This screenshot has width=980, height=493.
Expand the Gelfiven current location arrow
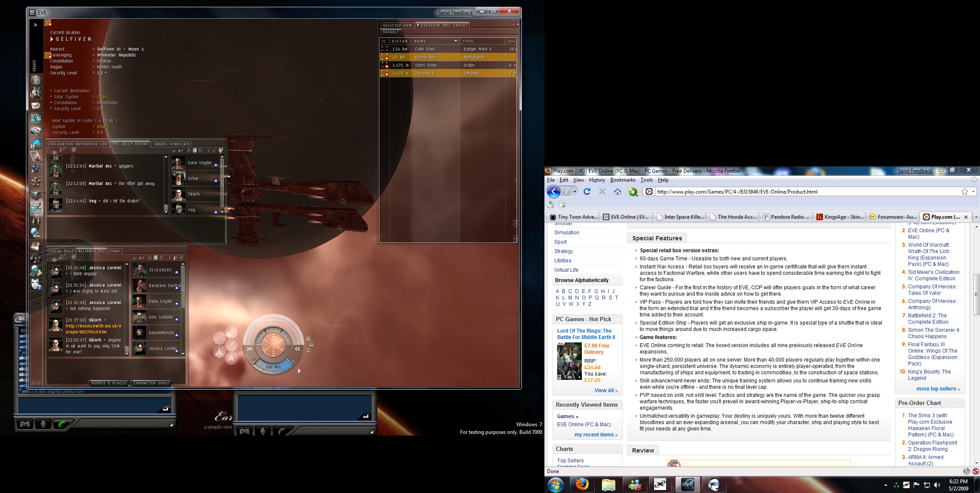point(52,39)
